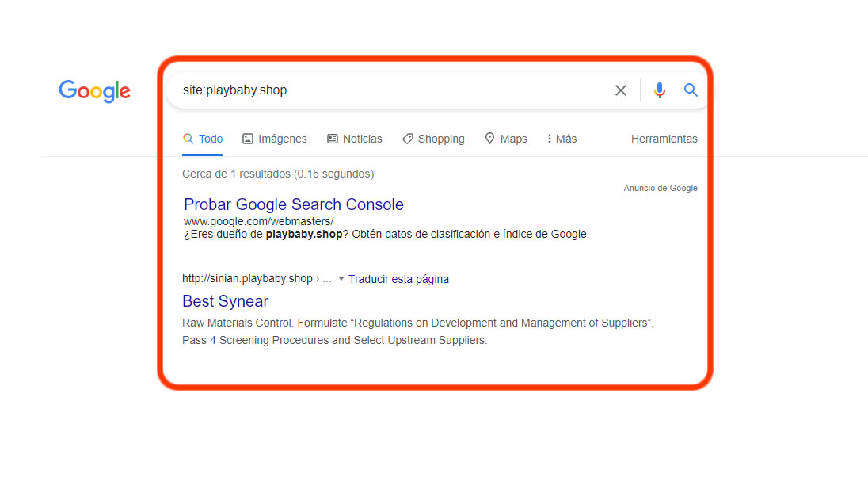Click the Cerca de 1 resultados text
The image size is (868, 493).
click(278, 174)
